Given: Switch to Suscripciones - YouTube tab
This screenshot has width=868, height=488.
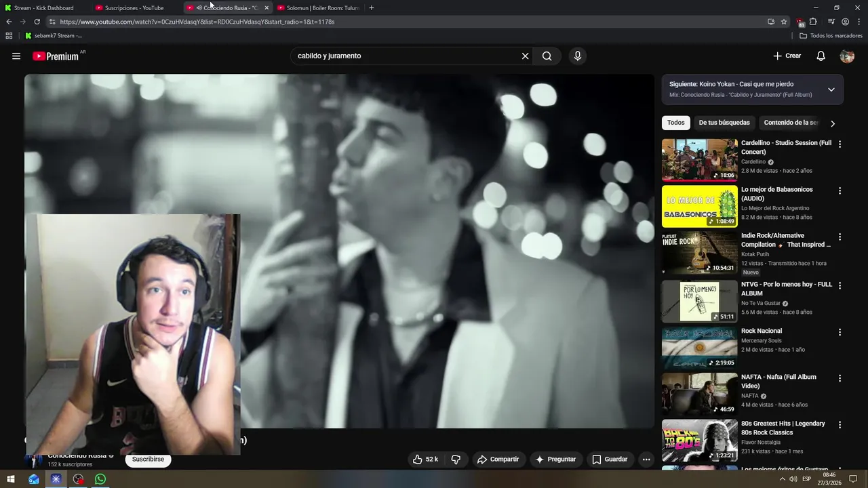Looking at the screenshot, I should tap(134, 8).
